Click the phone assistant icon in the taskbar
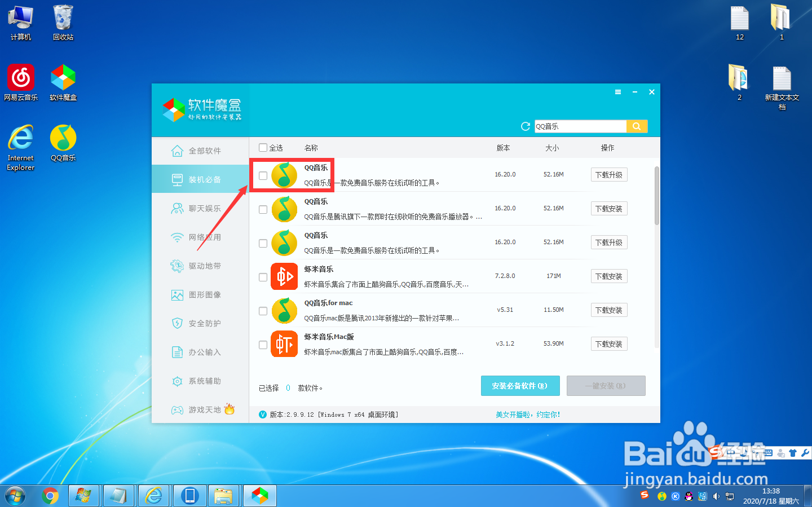Screen dimensions: 812x507 (189, 496)
